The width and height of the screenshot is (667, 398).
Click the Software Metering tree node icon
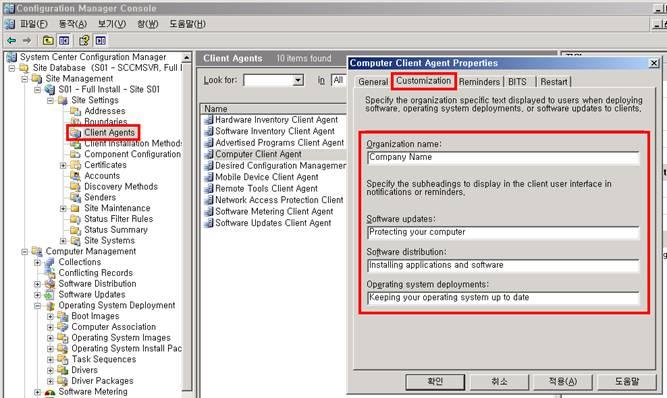[50, 392]
